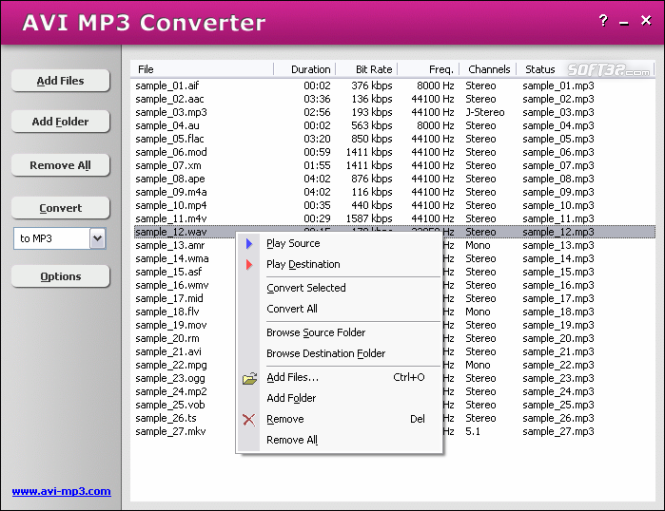Select the sample_10.mp4 file
The width and height of the screenshot is (665, 511).
click(171, 205)
